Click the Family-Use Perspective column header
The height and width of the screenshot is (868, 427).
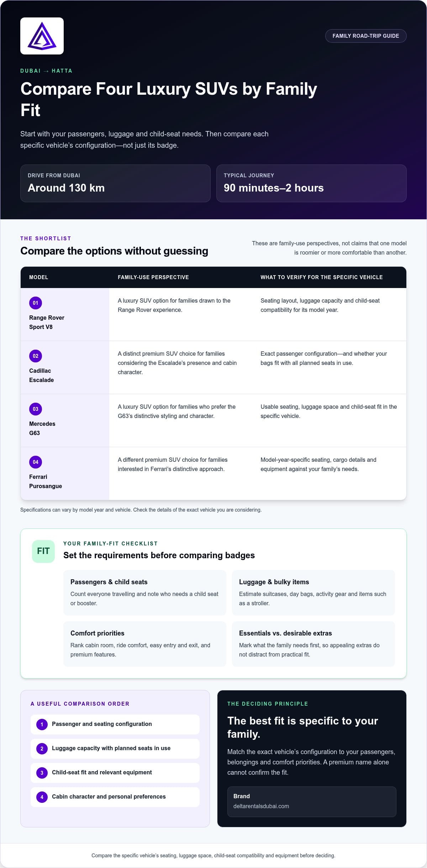(153, 277)
